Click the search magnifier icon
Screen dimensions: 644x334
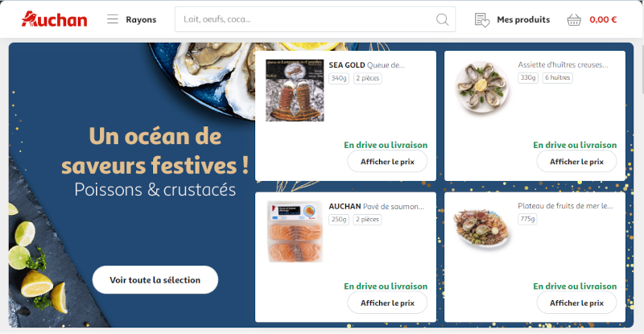(x=442, y=19)
